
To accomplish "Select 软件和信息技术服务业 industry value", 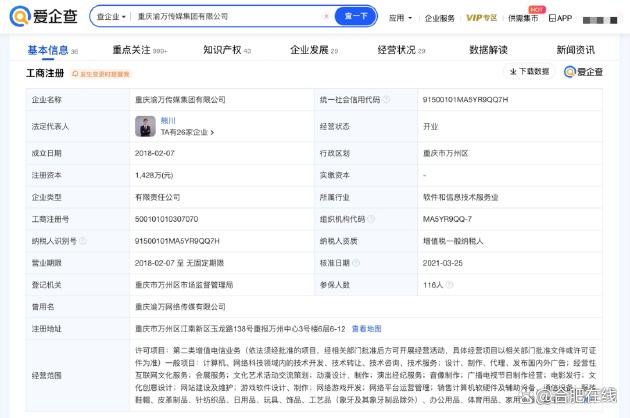I will tap(460, 197).
